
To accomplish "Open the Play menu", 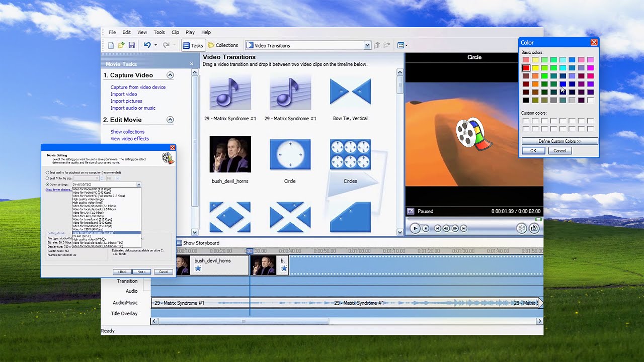I will [x=190, y=32].
